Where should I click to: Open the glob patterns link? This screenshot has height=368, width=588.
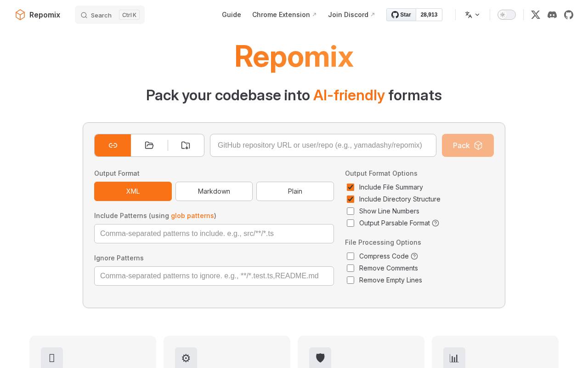(192, 216)
